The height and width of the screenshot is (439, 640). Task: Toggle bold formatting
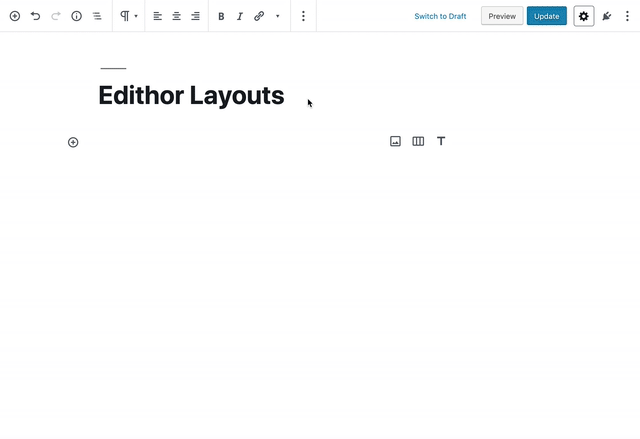coord(221,16)
